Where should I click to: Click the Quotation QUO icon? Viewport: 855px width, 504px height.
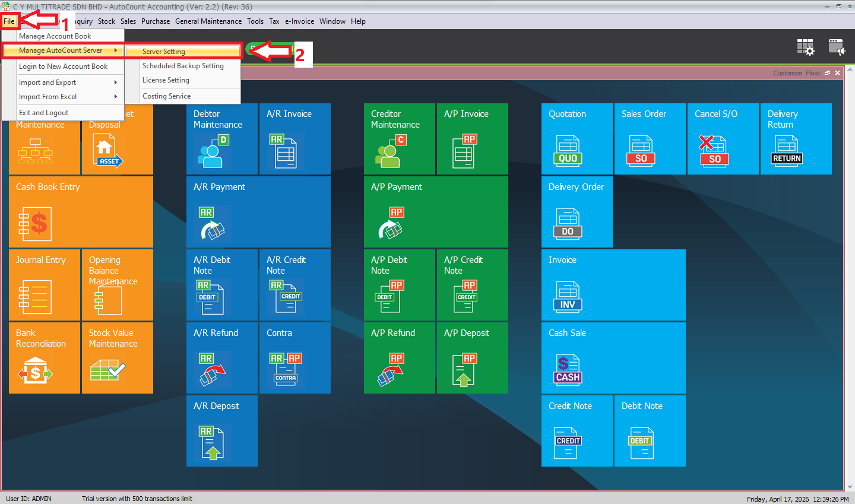pyautogui.click(x=568, y=151)
